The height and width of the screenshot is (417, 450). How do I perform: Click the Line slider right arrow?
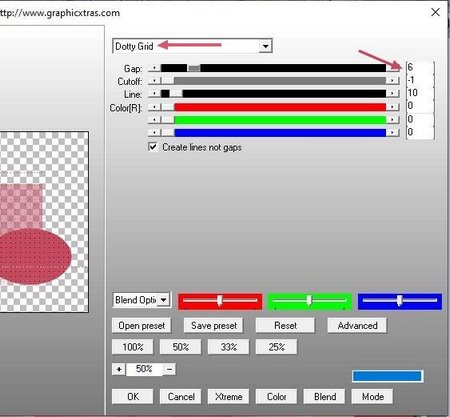[x=393, y=94]
